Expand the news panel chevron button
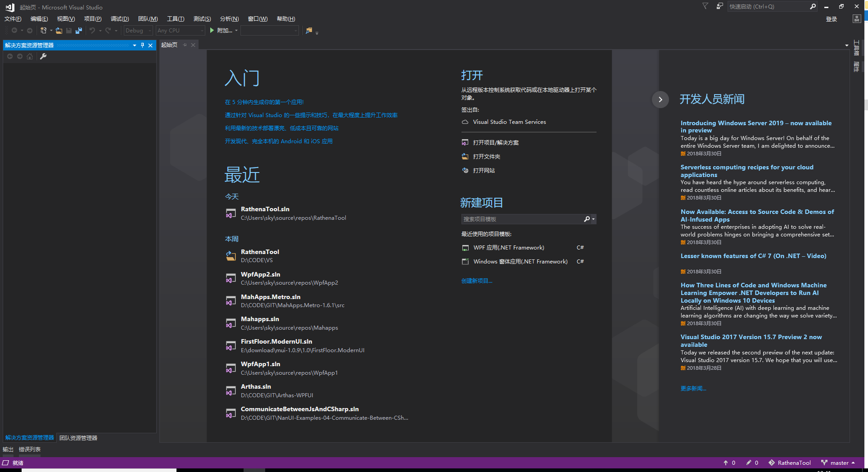The image size is (868, 472). (x=660, y=99)
